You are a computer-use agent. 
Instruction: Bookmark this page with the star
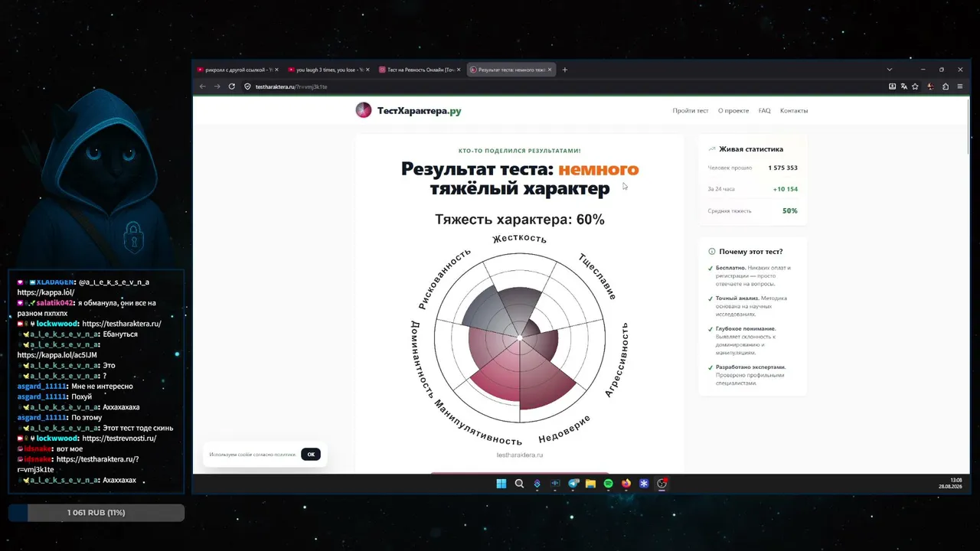[915, 86]
